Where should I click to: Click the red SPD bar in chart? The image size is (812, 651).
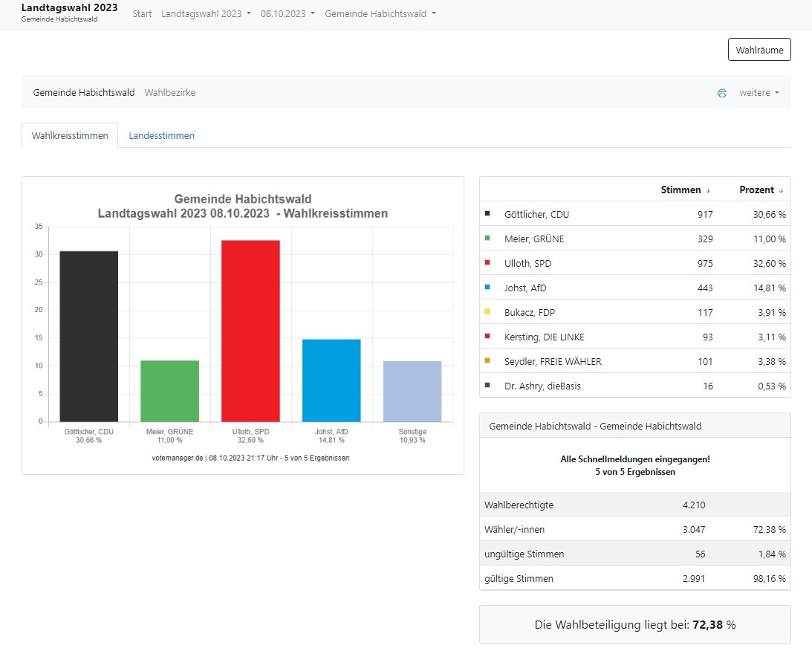pos(250,331)
